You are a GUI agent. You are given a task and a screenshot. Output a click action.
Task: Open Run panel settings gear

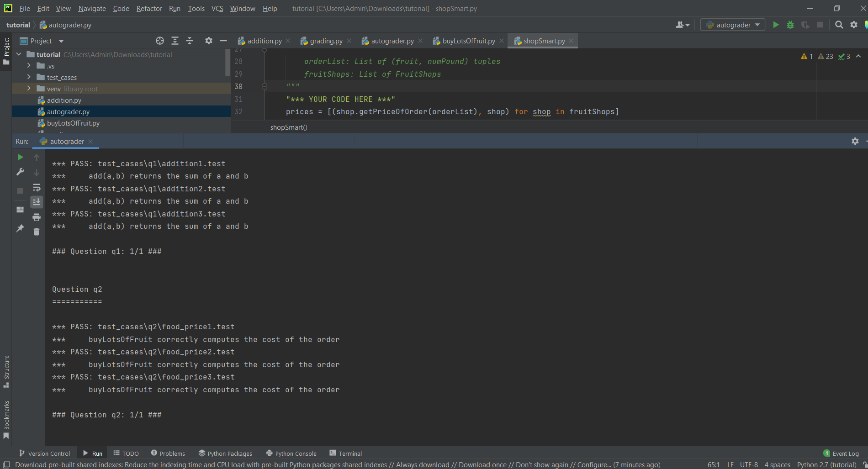pyautogui.click(x=855, y=141)
